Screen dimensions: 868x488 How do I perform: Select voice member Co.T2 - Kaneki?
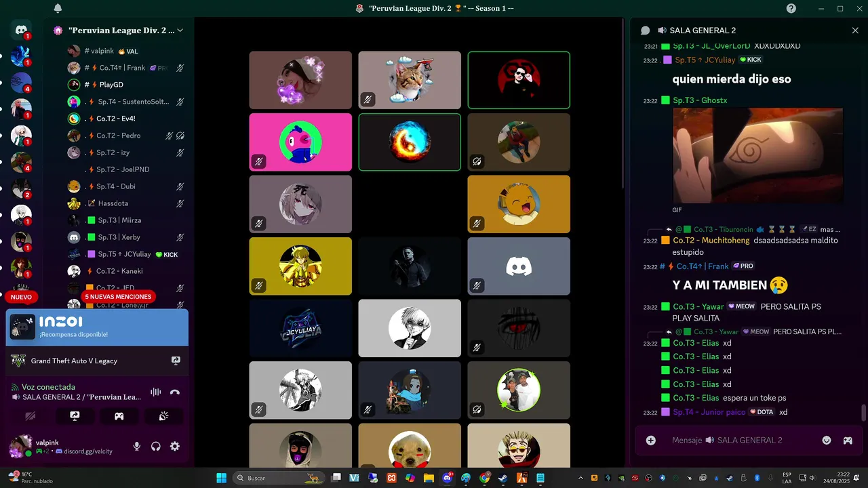click(x=126, y=271)
